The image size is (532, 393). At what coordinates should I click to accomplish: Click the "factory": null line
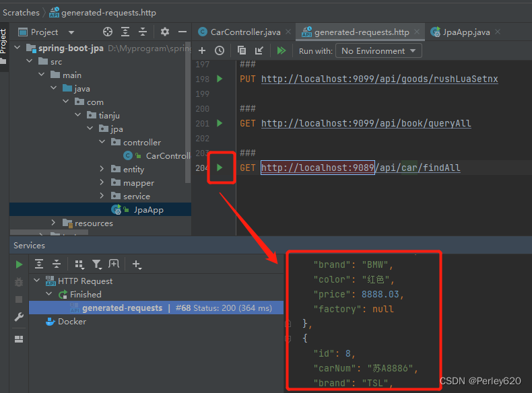pos(354,310)
